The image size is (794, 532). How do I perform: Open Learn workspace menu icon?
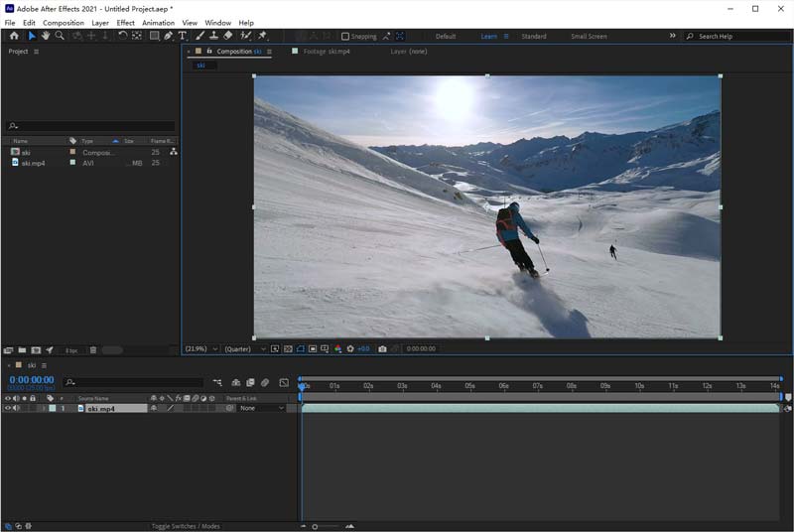pyautogui.click(x=506, y=37)
